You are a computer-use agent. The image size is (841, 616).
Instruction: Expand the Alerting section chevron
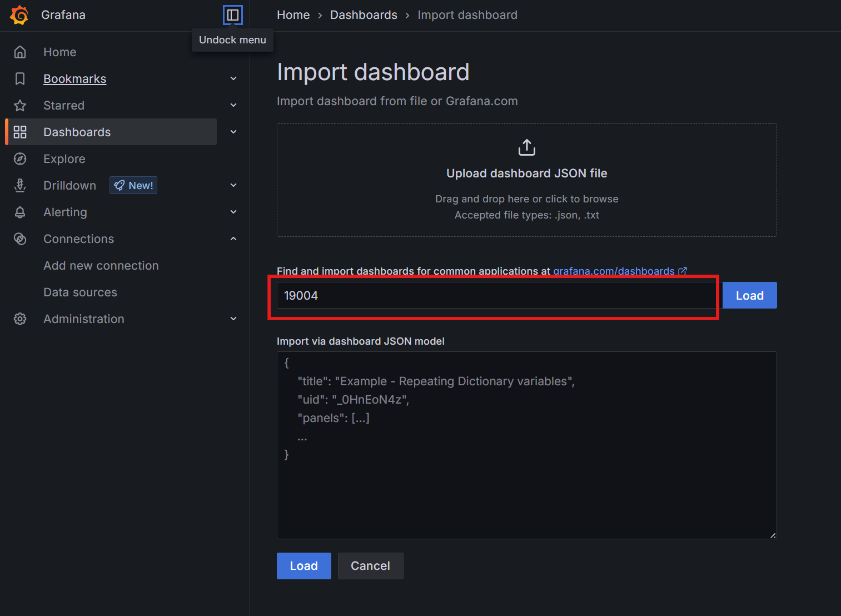[233, 212]
